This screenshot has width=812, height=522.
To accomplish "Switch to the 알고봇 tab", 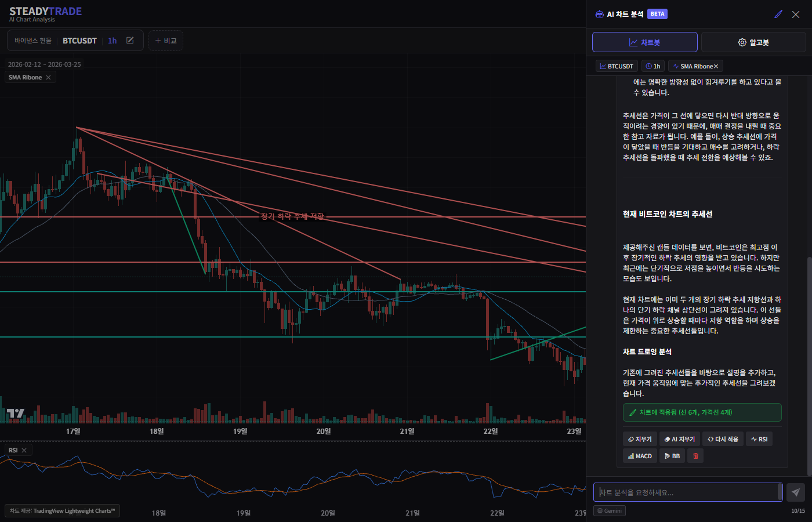I will (x=753, y=42).
